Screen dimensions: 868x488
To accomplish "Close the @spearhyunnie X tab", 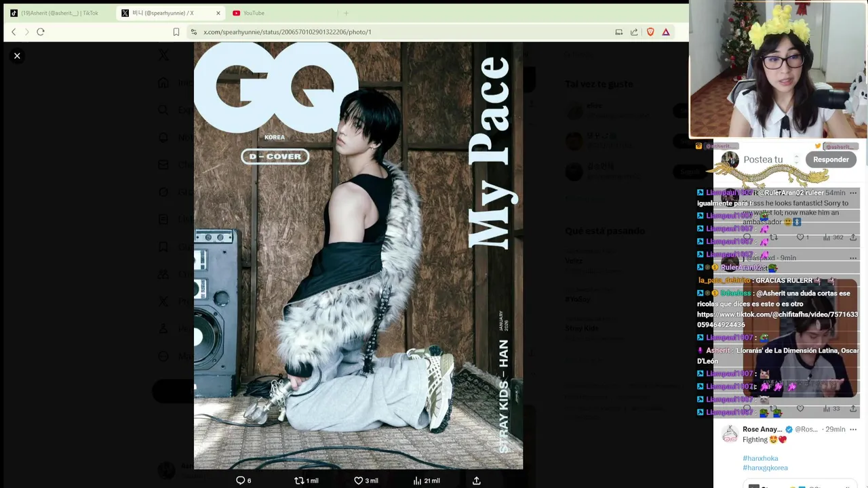I will coord(218,13).
